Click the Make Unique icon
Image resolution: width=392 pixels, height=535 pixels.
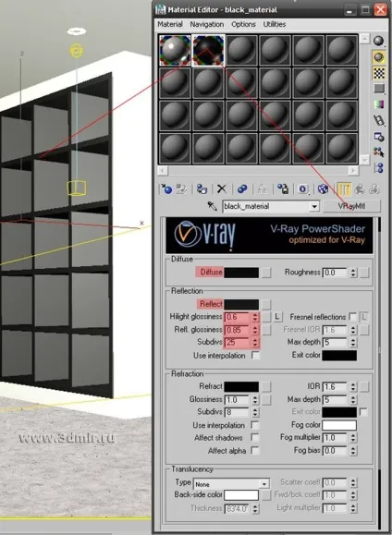(263, 188)
